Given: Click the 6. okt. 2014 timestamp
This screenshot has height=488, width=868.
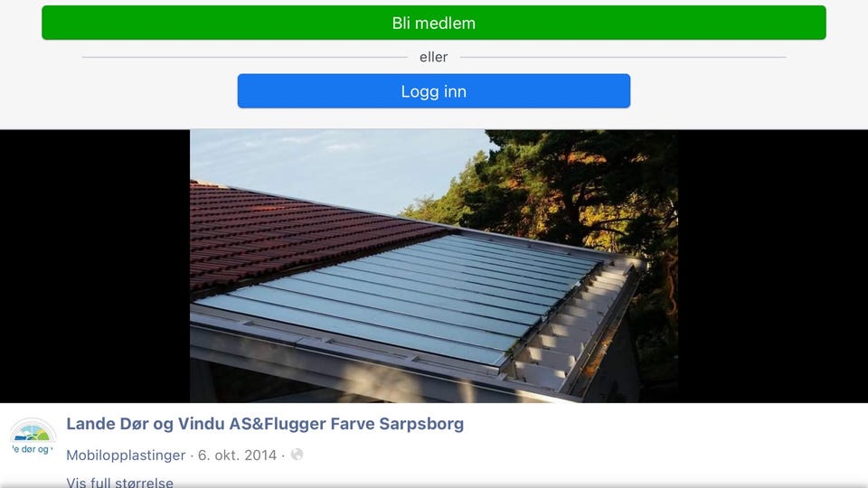Looking at the screenshot, I should point(237,455).
